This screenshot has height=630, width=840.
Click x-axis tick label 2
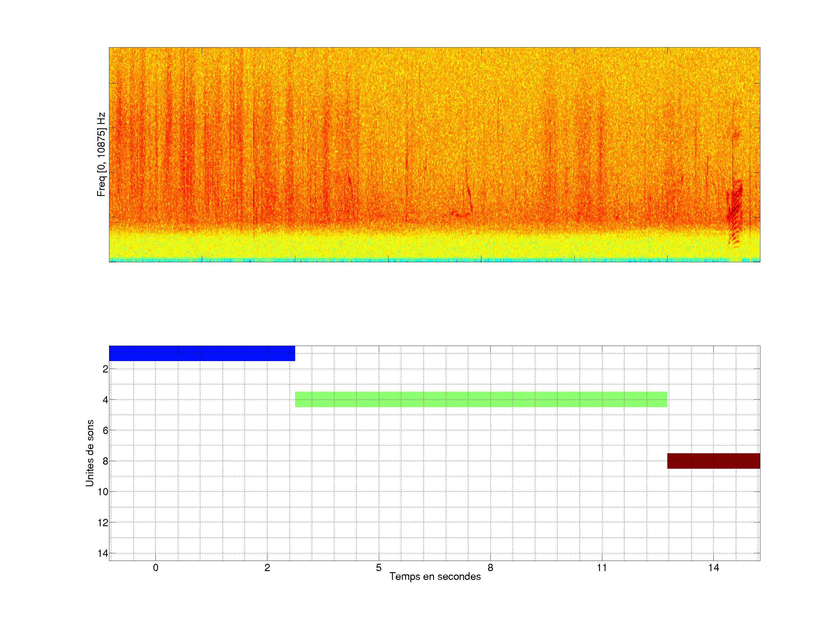[x=267, y=568]
